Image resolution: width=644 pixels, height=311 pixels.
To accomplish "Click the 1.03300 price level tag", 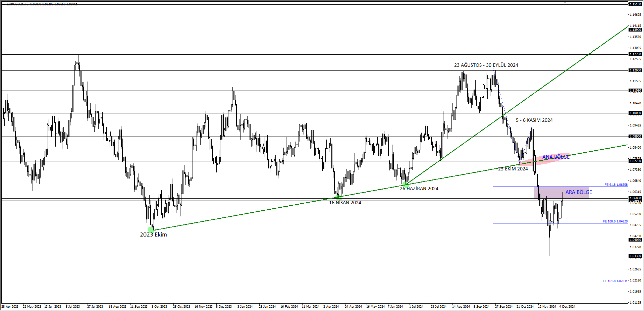I will [635, 256].
